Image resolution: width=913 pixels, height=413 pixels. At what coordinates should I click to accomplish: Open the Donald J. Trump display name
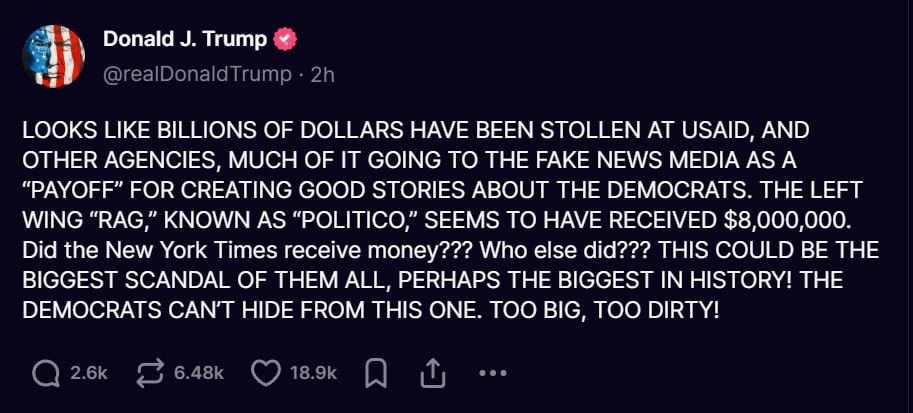coord(185,40)
